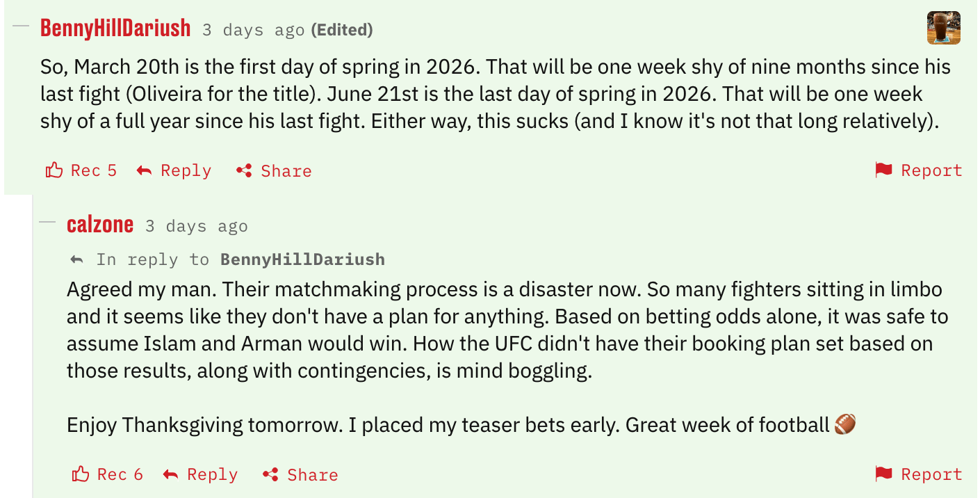This screenshot has width=980, height=498.
Task: Click the Reply arrow under calzone's comment
Action: (170, 474)
